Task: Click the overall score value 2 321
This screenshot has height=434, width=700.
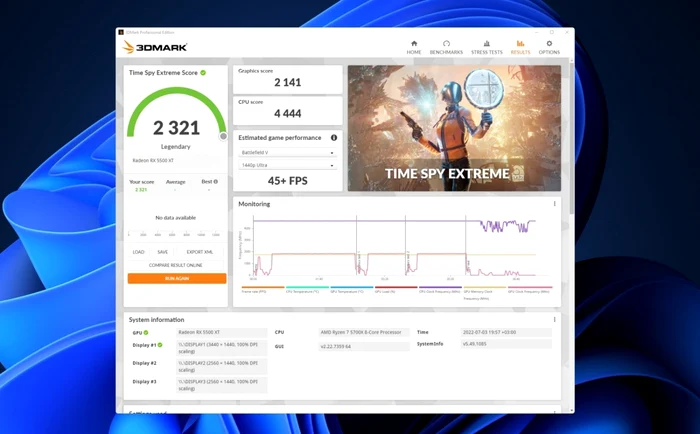Action: [x=176, y=128]
